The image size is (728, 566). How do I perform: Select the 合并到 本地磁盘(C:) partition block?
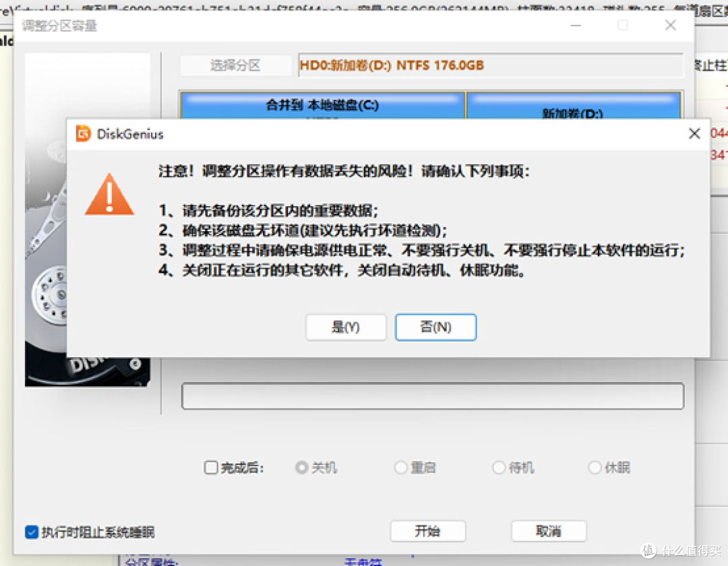click(323, 105)
